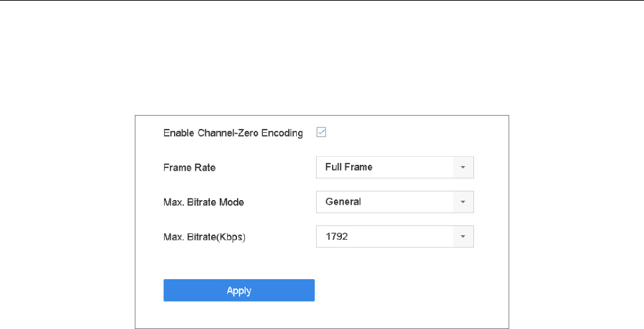Click the word General in the combo box
Viewport: 644px width, 329px height.
coord(343,202)
